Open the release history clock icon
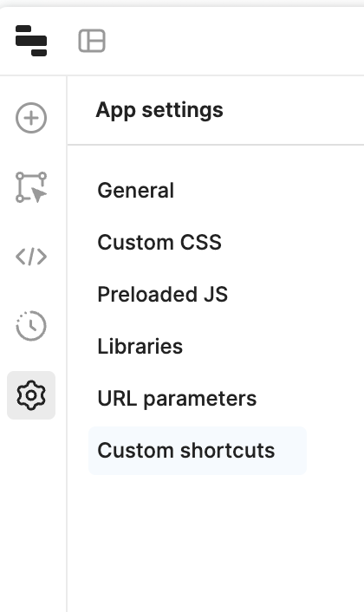Screen dimensions: 364x612 point(31,326)
